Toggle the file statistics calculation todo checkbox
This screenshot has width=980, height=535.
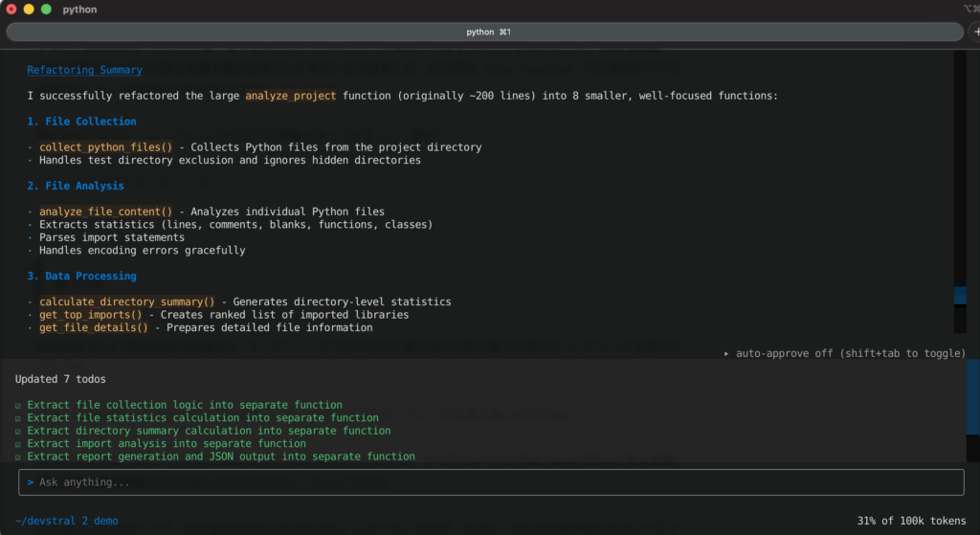[19, 418]
